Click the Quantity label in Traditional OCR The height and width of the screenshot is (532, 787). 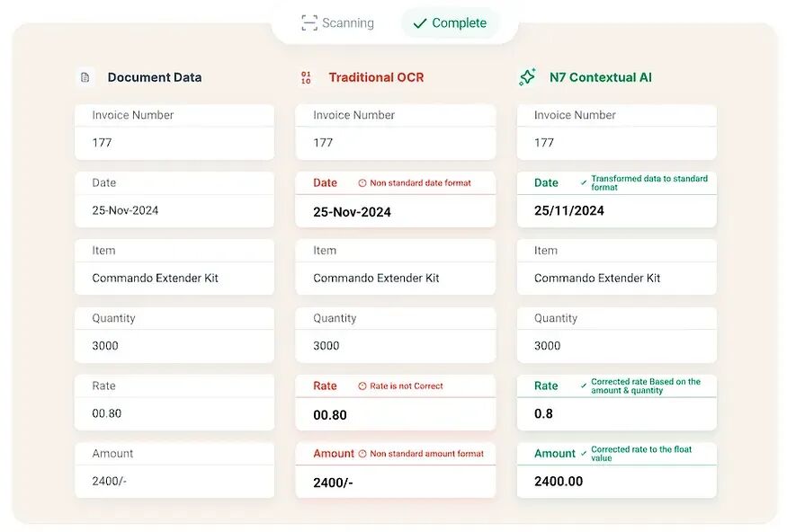(x=335, y=318)
